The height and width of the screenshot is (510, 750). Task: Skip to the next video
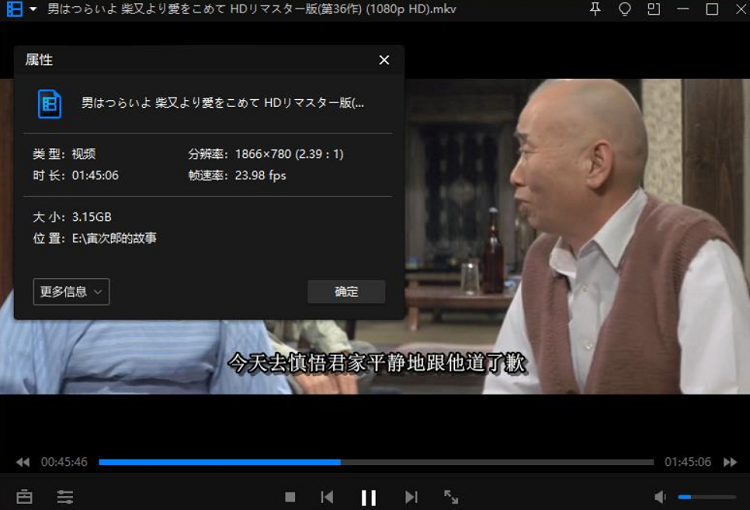click(411, 497)
